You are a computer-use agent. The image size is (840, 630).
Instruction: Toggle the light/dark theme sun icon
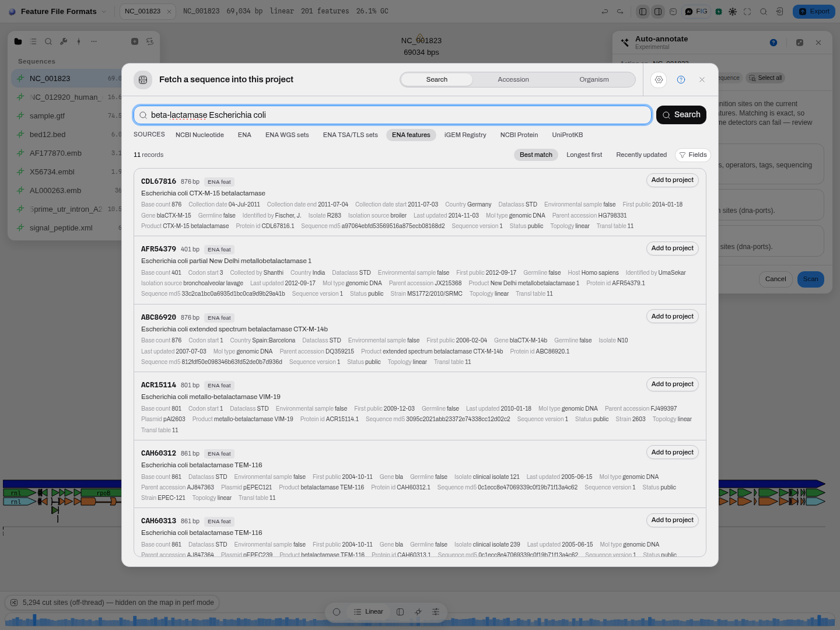coord(733,11)
